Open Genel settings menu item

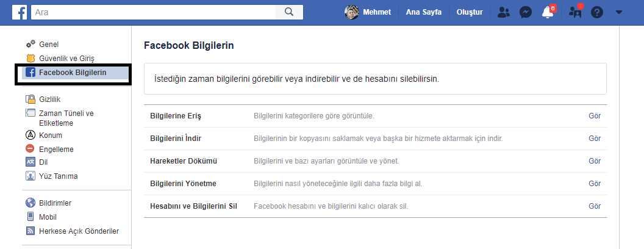pyautogui.click(x=49, y=44)
